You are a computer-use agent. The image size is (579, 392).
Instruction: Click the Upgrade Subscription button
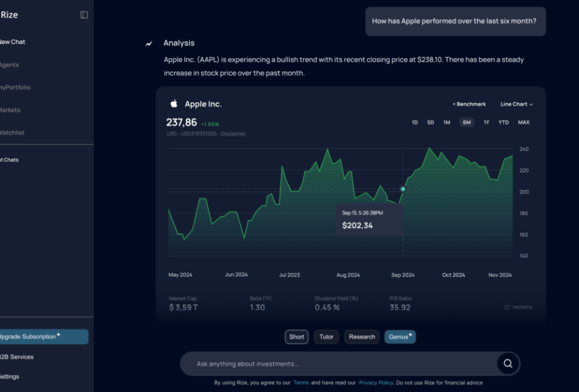point(42,336)
